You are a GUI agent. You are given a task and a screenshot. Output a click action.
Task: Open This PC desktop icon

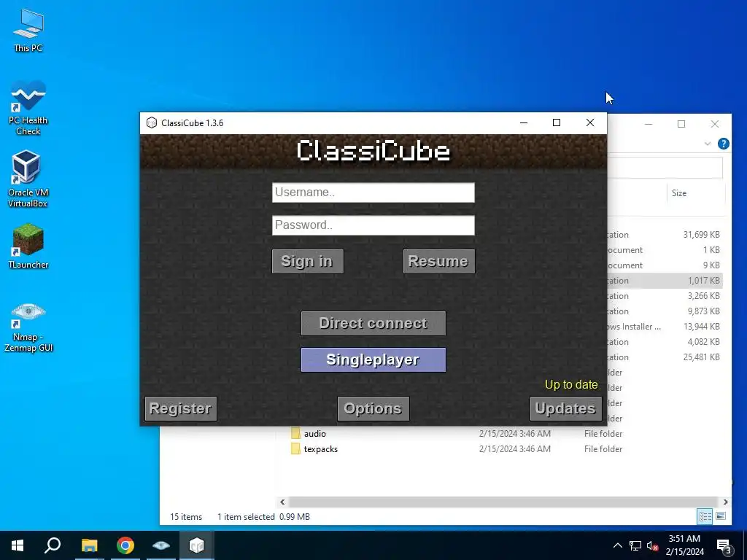28,30
